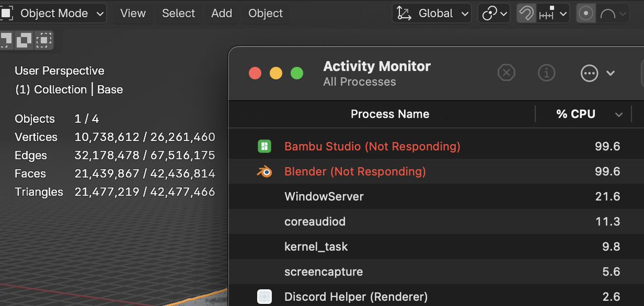This screenshot has height=306, width=644.
Task: Click the Triangles statistics line
Action: [x=115, y=192]
